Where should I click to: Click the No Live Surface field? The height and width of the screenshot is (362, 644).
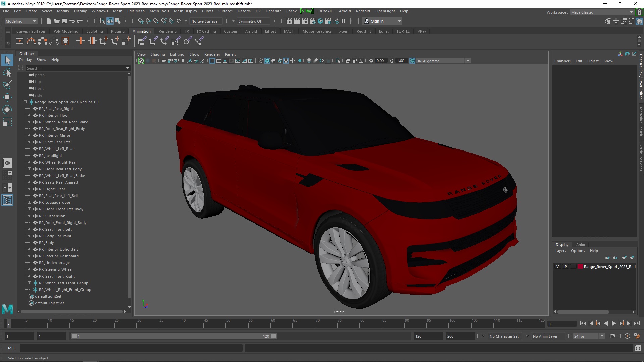coord(205,21)
